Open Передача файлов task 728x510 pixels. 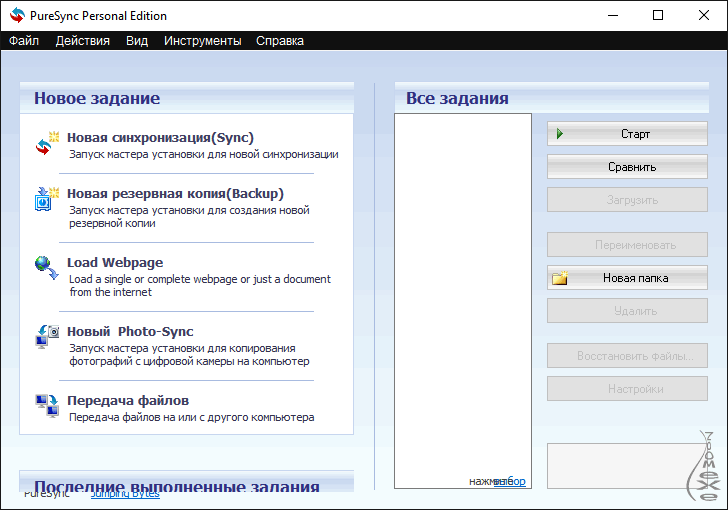click(x=128, y=400)
